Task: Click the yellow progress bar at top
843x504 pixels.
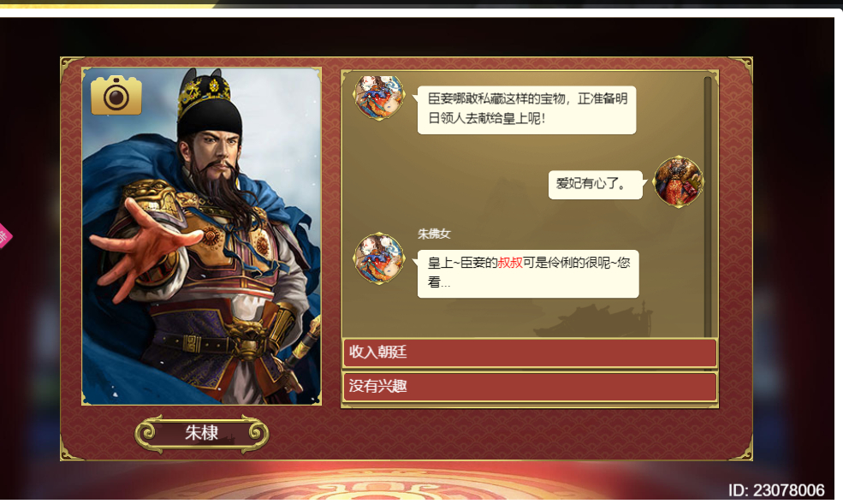Action: click(108, 5)
